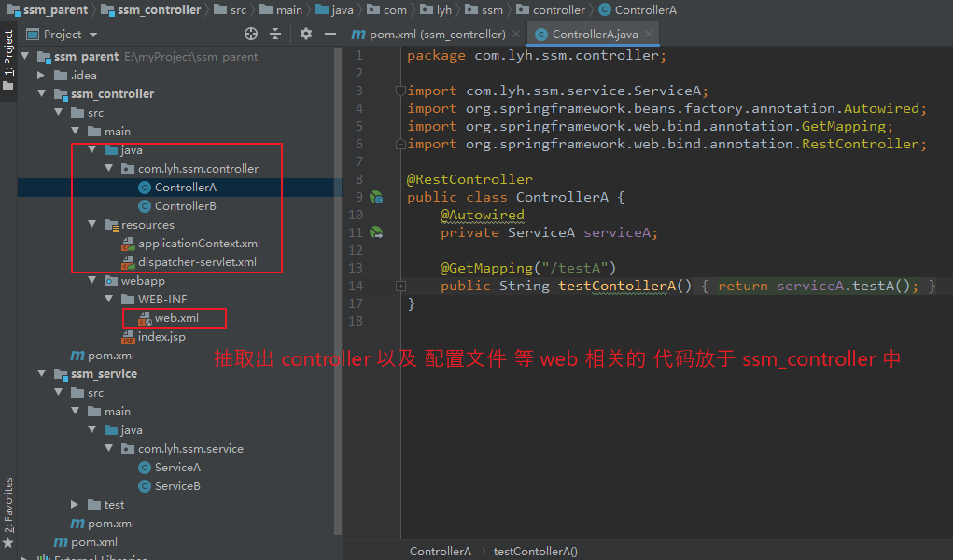Open pom.xml under ssm_service module
This screenshot has height=560, width=953.
(111, 523)
